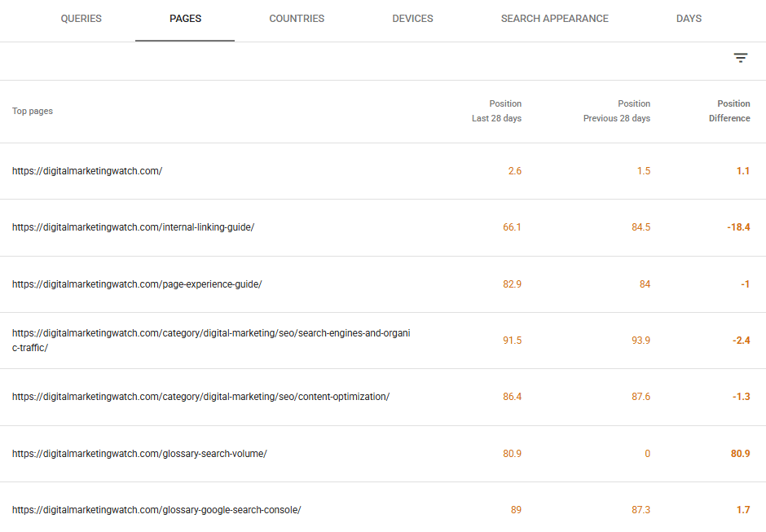Open the Countries tab

coord(297,19)
